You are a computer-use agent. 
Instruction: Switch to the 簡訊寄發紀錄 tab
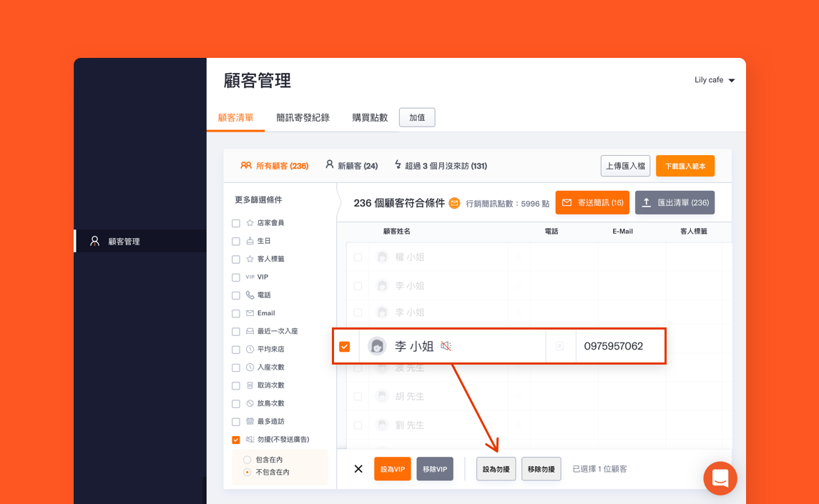pos(303,118)
